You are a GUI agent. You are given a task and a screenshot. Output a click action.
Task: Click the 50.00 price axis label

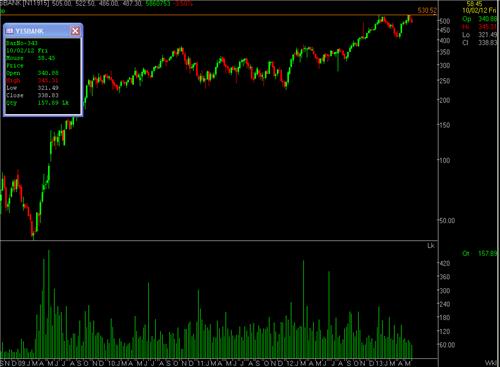click(447, 221)
